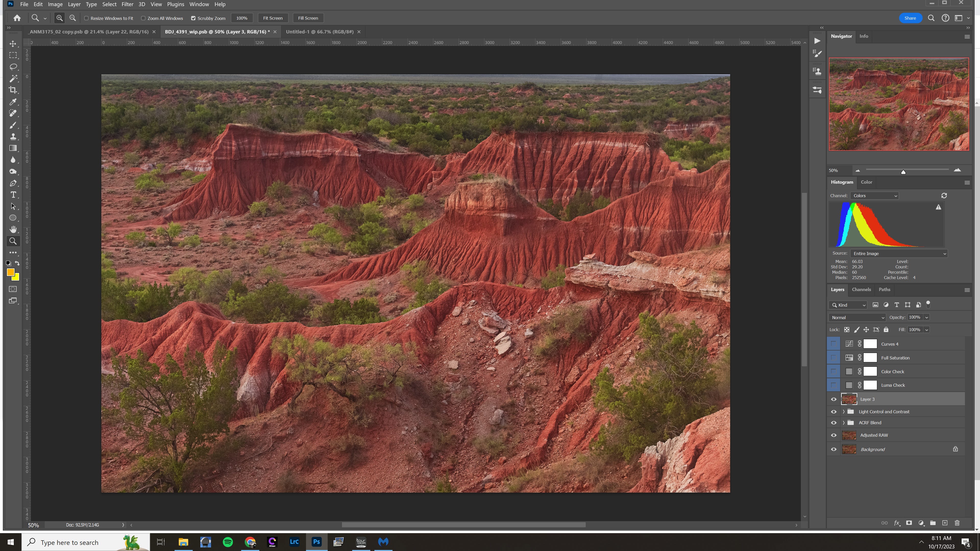Screen dimensions: 980x551
Task: Expand the Light Control and Contrast group
Action: point(844,412)
